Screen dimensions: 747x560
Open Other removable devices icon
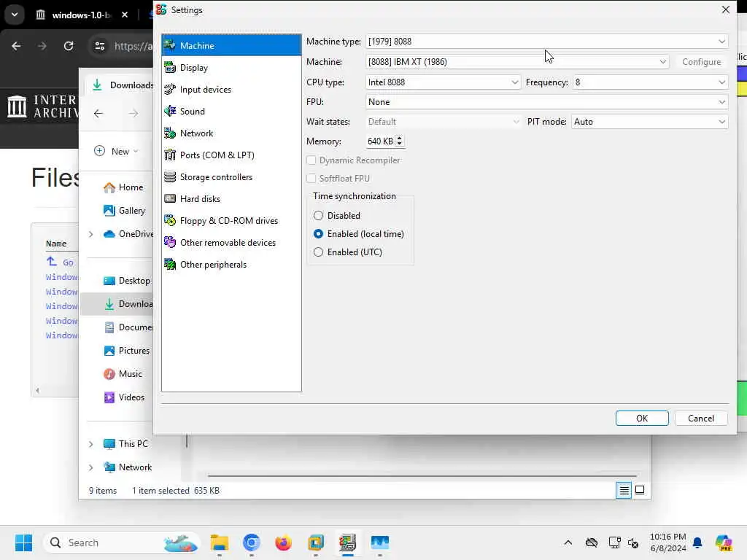169,242
